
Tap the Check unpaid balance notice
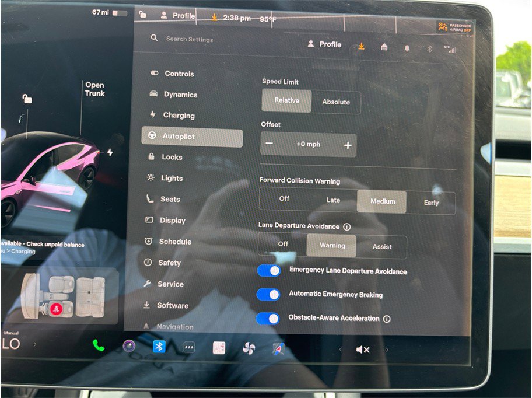[43, 247]
